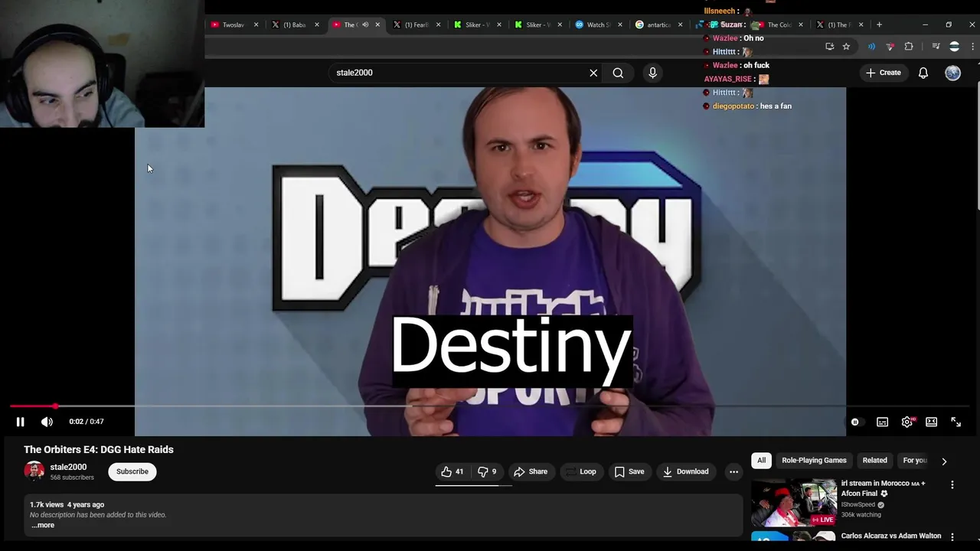Open the browser extensions puzzle icon

click(909, 47)
